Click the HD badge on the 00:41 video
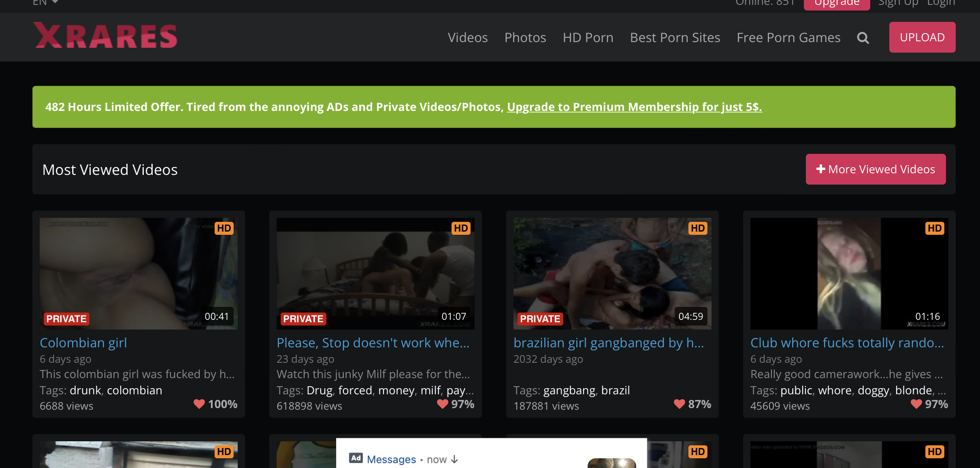Image resolution: width=980 pixels, height=468 pixels. (224, 228)
